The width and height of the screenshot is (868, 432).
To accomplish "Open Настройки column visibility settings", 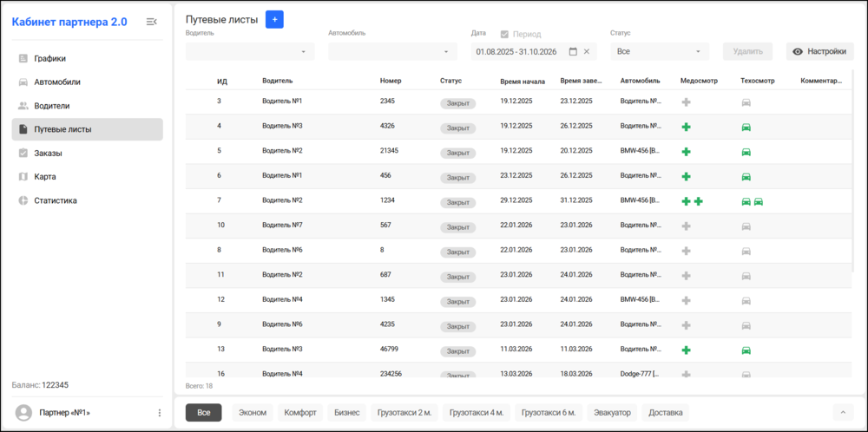I will point(820,51).
